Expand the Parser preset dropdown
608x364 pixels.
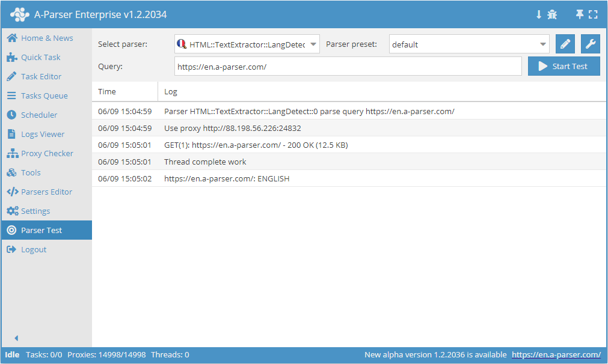[x=469, y=44]
